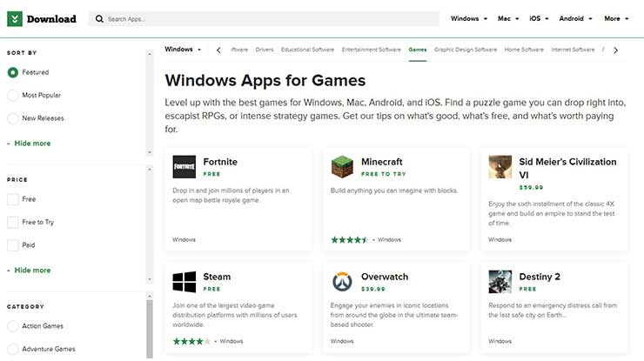Open the Mac dropdown menu

pos(508,18)
